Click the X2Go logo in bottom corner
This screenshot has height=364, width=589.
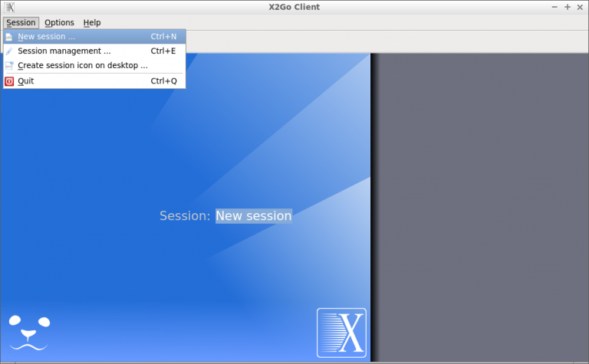point(341,333)
